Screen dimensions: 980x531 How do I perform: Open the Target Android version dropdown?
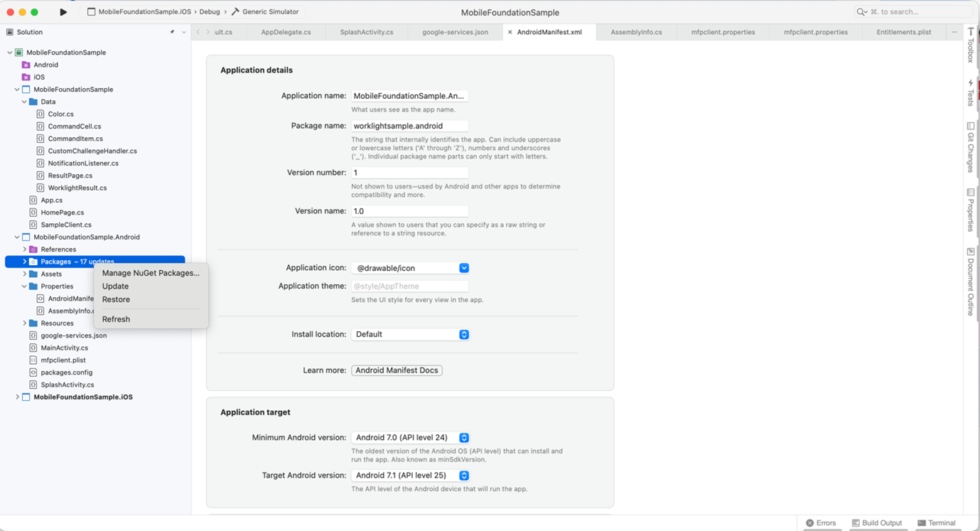463,476
